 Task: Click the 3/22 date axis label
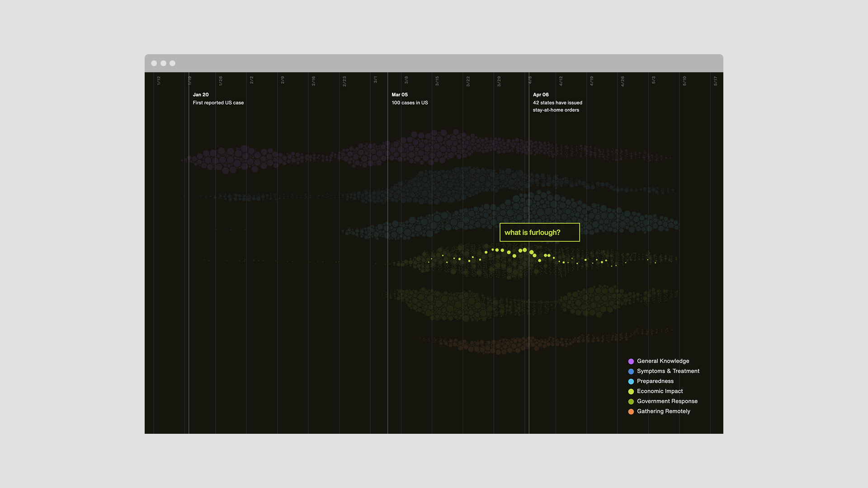click(x=468, y=81)
